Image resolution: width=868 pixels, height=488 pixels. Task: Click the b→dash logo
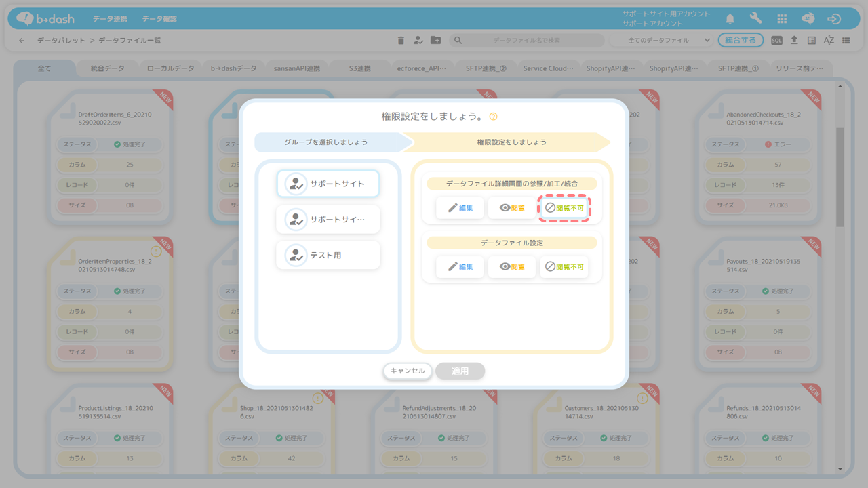tap(45, 19)
